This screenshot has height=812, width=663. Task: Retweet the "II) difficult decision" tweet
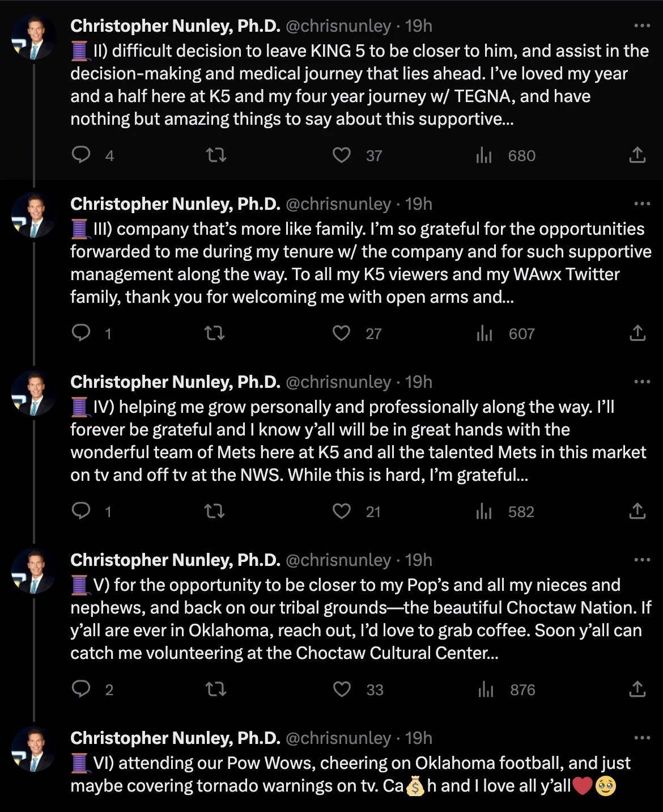(x=215, y=155)
